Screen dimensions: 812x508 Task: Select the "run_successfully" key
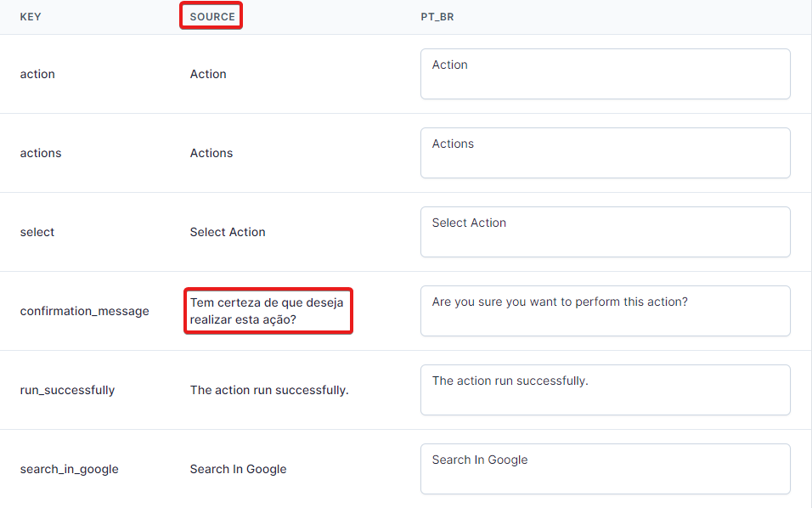point(67,390)
